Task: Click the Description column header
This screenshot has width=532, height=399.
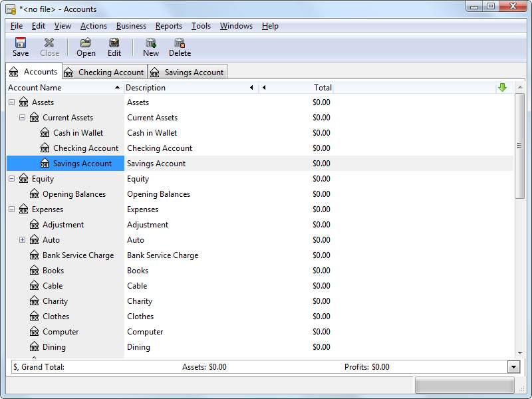Action: (x=191, y=88)
